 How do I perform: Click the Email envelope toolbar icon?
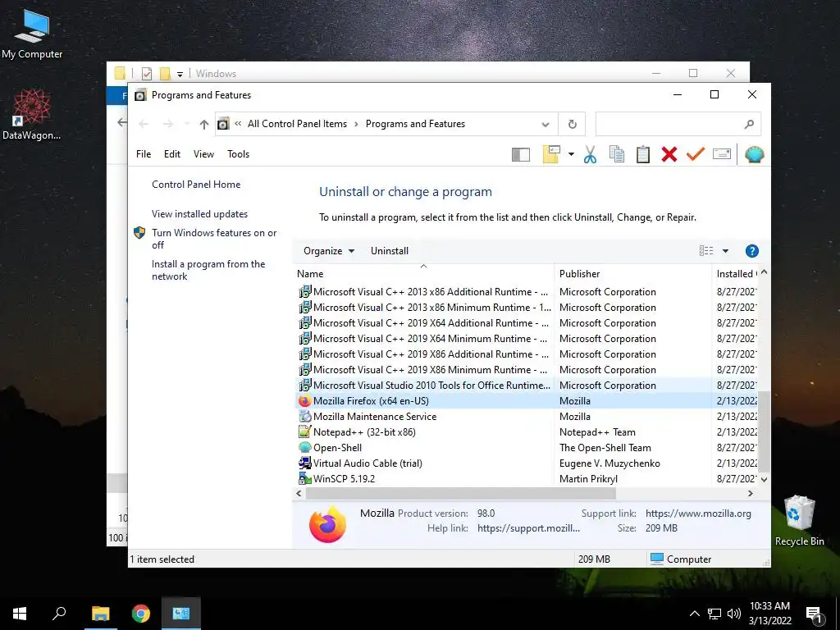(x=722, y=154)
